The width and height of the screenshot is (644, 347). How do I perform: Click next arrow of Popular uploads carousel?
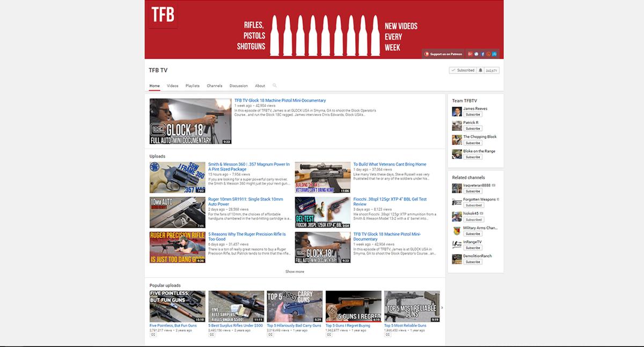coord(442,308)
